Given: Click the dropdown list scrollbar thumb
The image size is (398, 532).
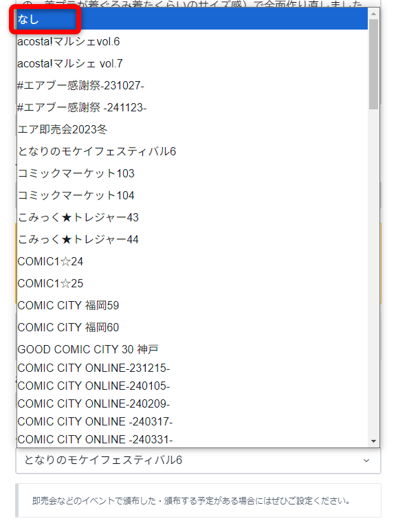Looking at the screenshot, I should pyautogui.click(x=373, y=64).
